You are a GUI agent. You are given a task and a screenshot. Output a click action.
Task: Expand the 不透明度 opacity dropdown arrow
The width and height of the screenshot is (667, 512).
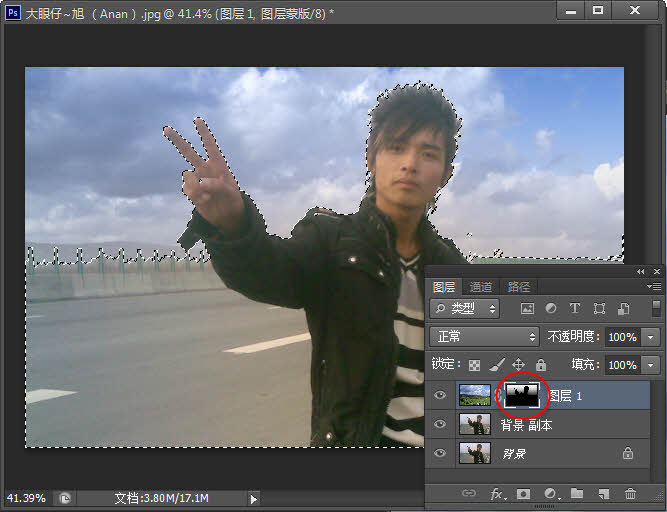[x=652, y=337]
